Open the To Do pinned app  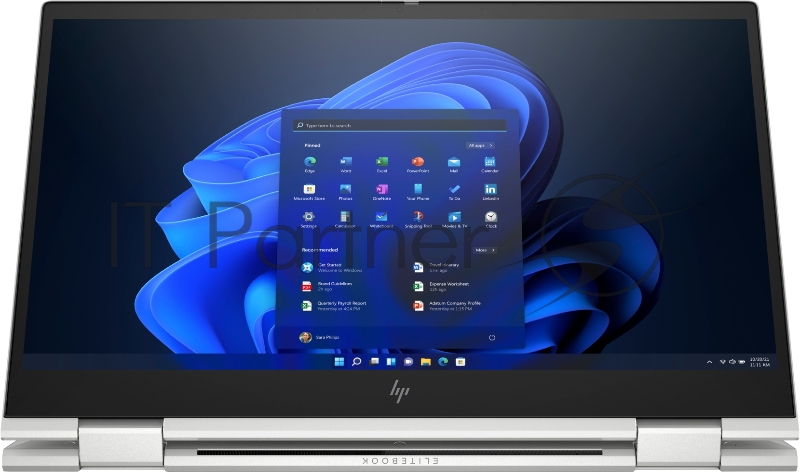[x=454, y=190]
